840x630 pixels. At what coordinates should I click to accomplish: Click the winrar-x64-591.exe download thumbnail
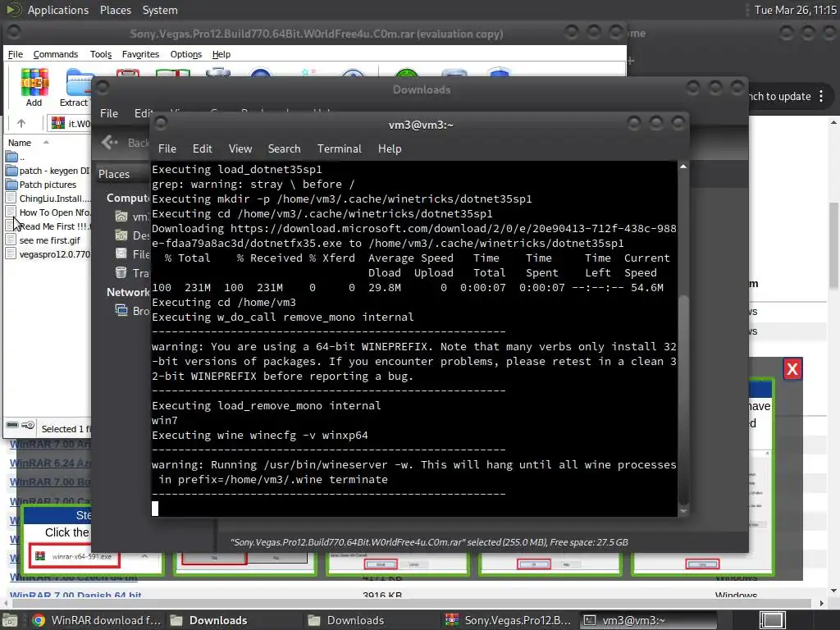[x=75, y=557]
